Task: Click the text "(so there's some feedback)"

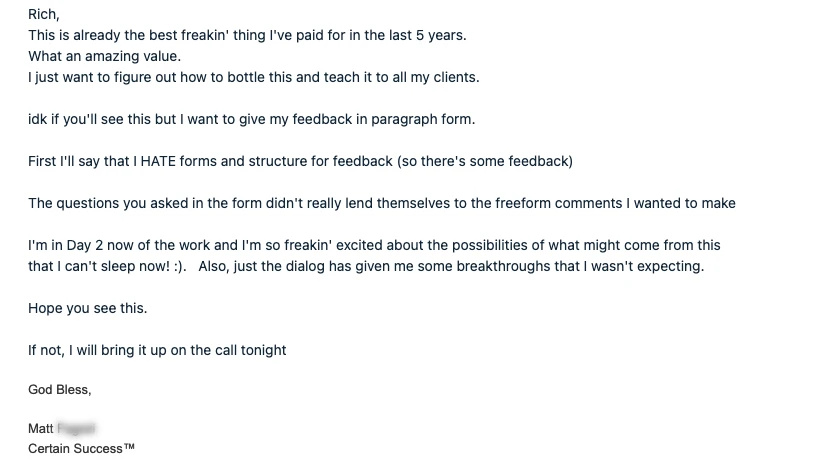Action: click(x=485, y=161)
